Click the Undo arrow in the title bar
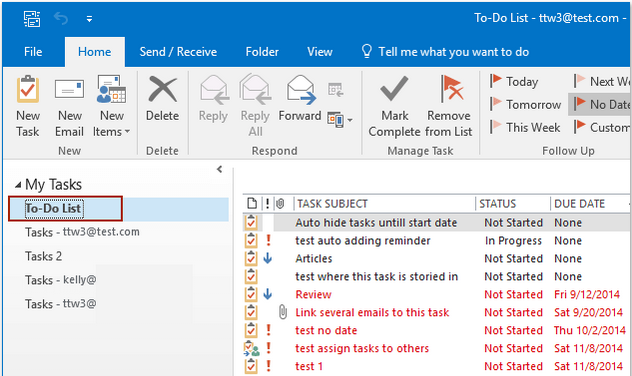632x376 pixels. click(61, 19)
